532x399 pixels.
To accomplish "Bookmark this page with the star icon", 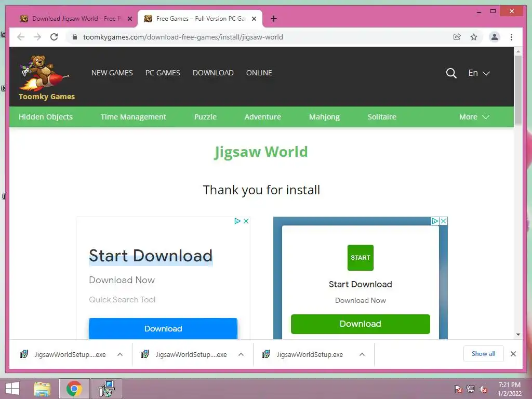I will coord(474,37).
